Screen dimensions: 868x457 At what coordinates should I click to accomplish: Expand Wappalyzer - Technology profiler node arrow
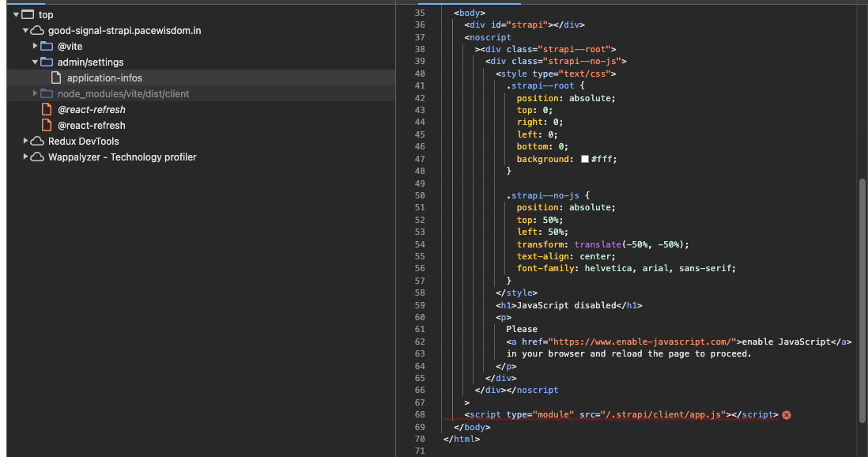pyautogui.click(x=25, y=157)
